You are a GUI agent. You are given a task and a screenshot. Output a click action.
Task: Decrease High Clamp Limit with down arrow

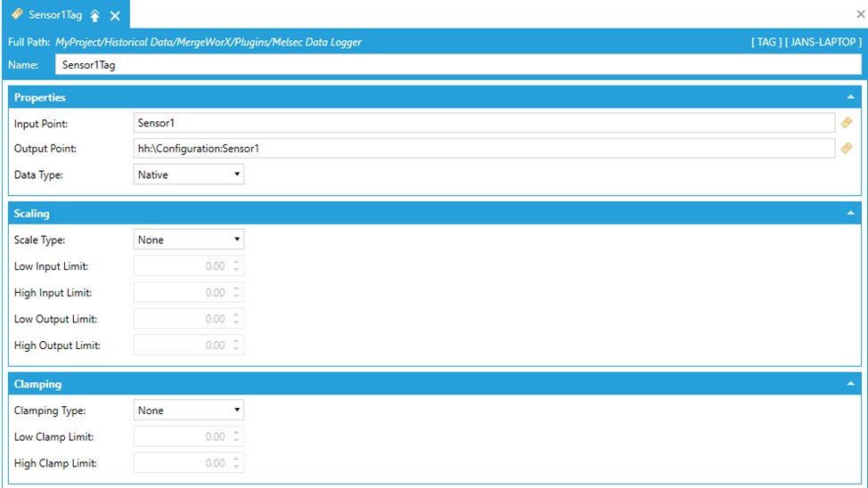tap(236, 467)
